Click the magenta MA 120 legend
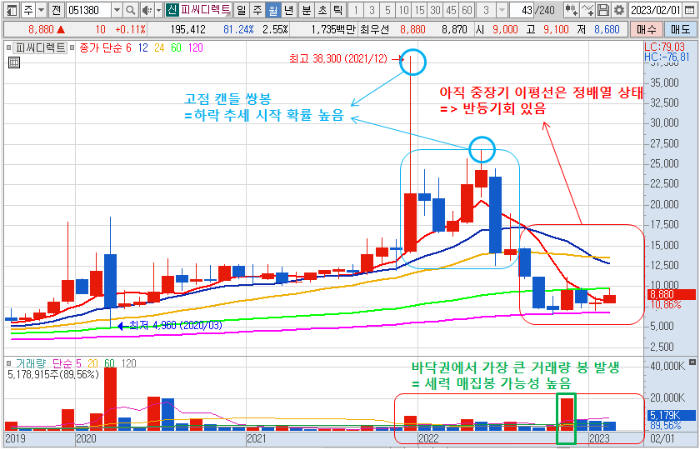This screenshot has width=700, height=449. (196, 47)
